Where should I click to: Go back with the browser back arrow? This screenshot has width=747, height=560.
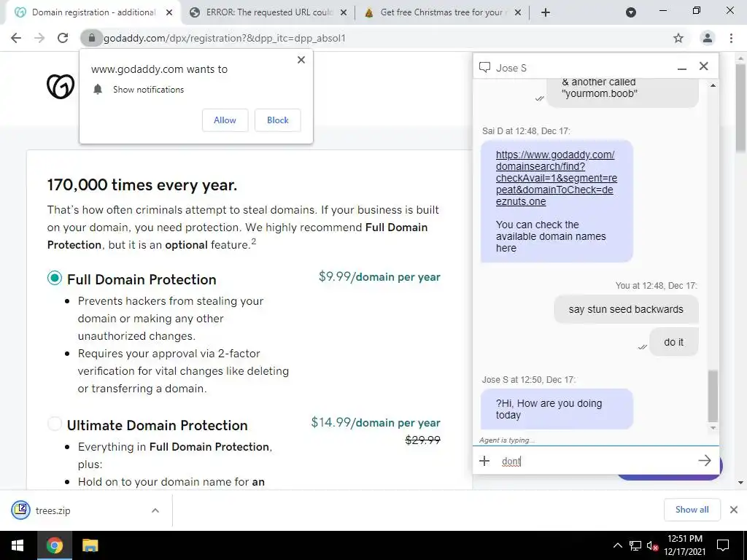(x=16, y=38)
